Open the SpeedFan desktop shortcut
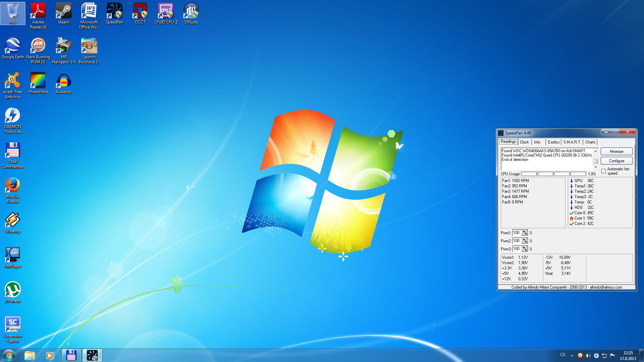 pyautogui.click(x=114, y=13)
